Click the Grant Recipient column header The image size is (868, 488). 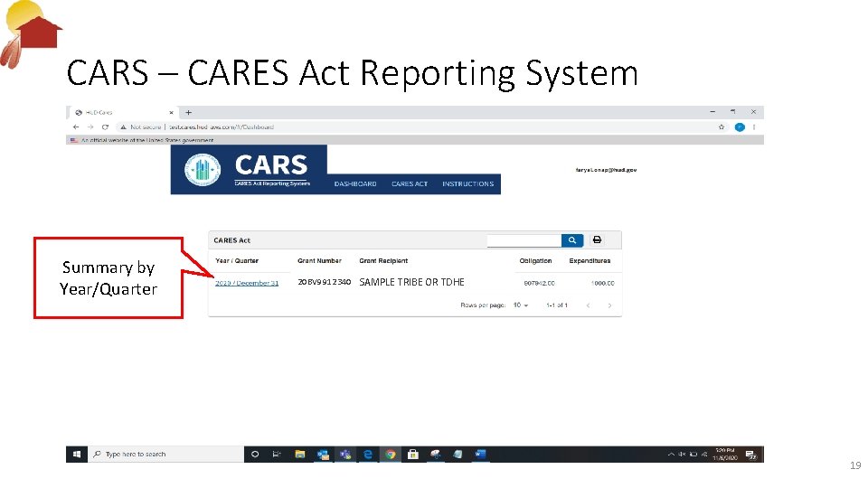click(x=383, y=260)
